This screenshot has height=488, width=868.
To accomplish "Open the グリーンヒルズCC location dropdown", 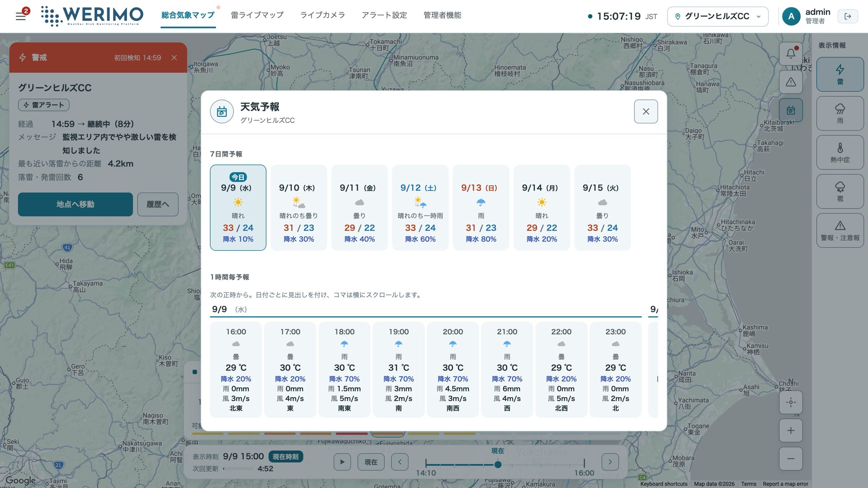I will point(718,16).
